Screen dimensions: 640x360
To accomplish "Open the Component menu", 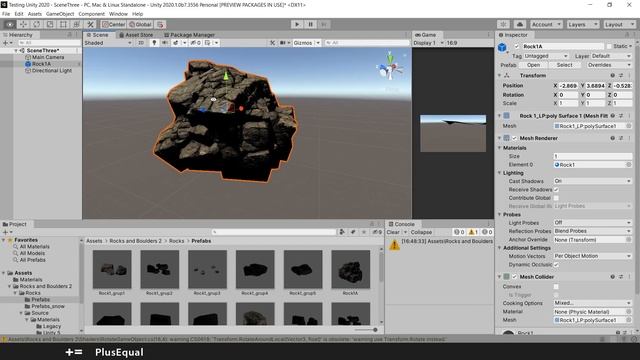I will click(x=91, y=14).
